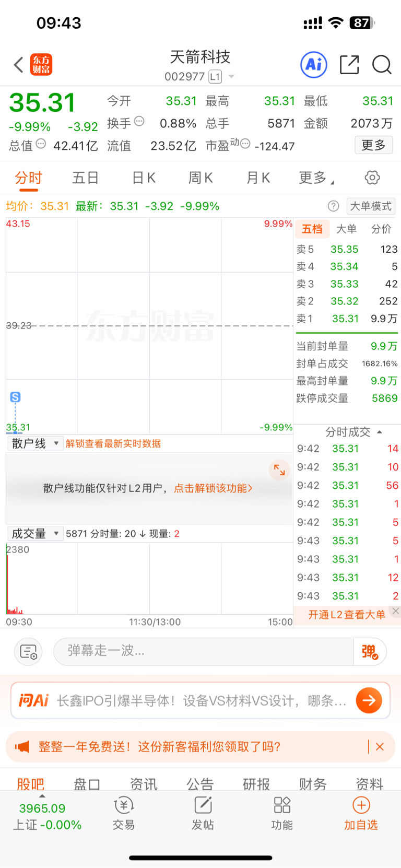
Task: Tap 卖1 row at 35.31
Action: [x=347, y=319]
